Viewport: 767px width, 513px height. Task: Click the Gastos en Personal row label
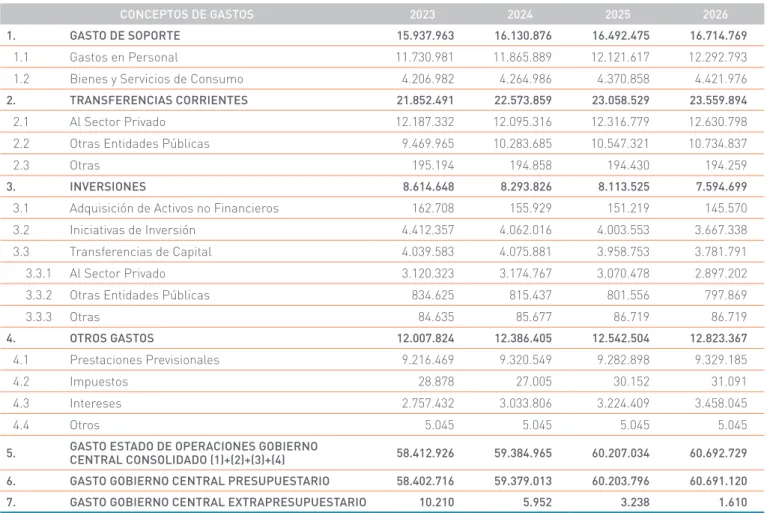pos(124,57)
